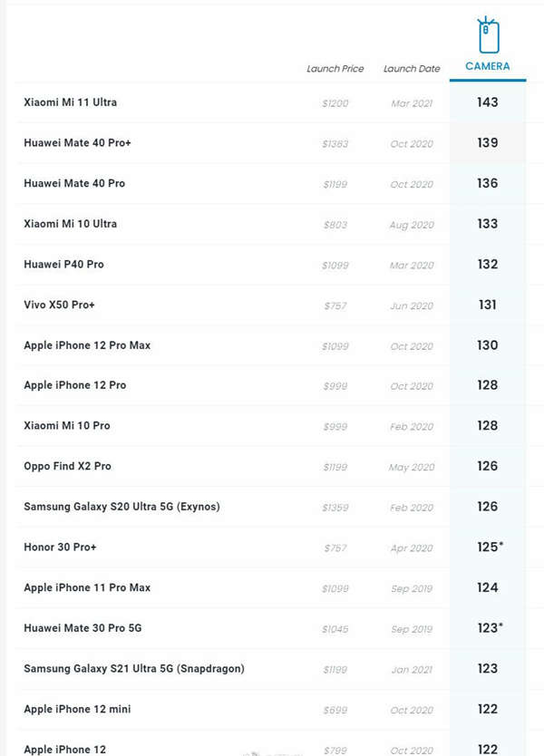Select Samsung Galaxy S21 Ultra 5G (Snapdragon)
The width and height of the screenshot is (544, 756).
pyautogui.click(x=134, y=669)
